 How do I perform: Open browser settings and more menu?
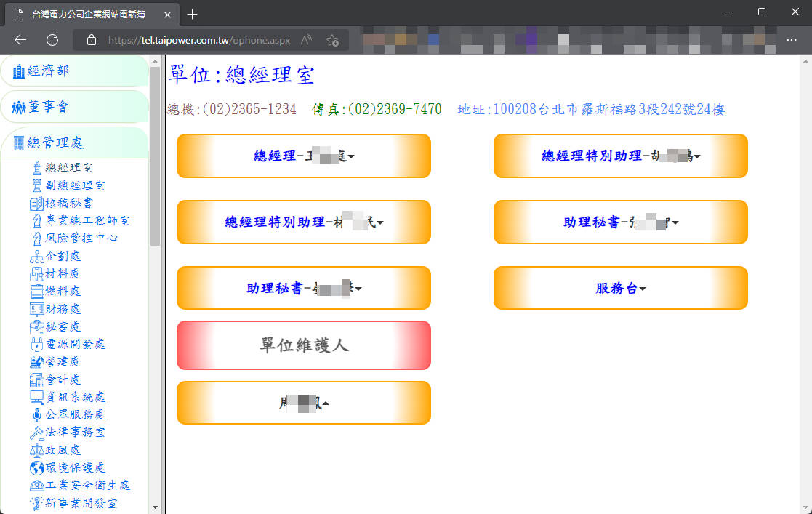tap(792, 40)
